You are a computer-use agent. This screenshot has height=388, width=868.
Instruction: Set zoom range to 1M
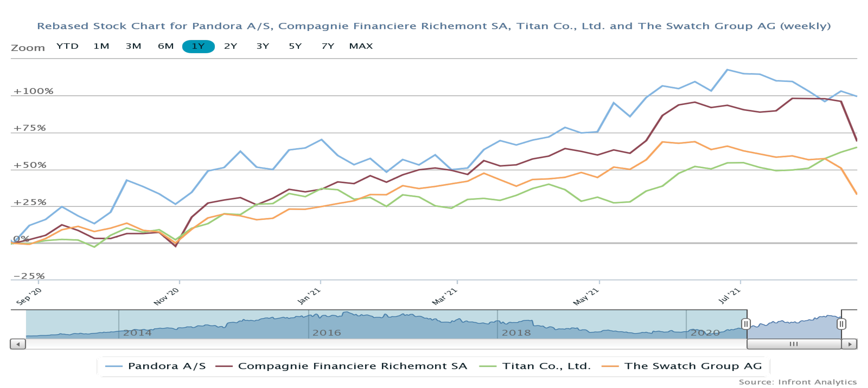coord(101,46)
